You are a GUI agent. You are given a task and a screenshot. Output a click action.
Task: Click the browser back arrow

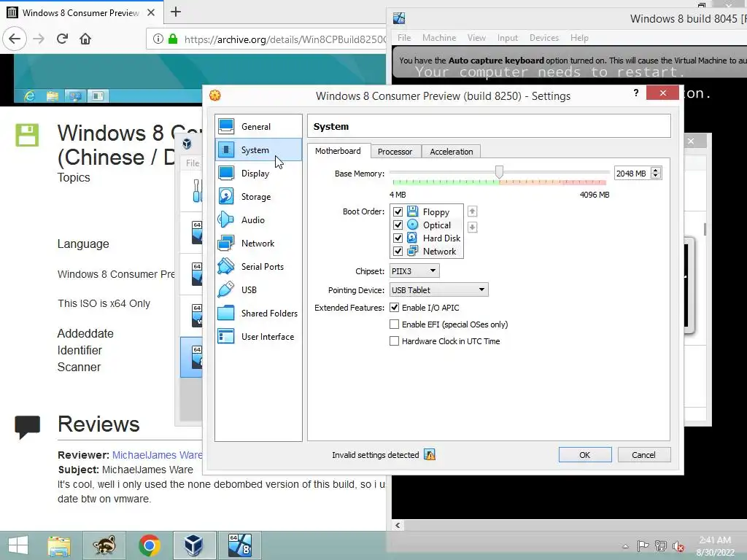[x=15, y=39]
